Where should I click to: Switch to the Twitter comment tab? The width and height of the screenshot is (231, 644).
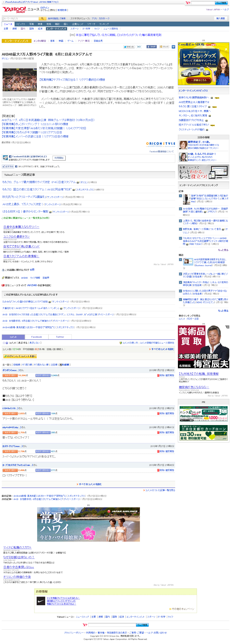(60, 337)
